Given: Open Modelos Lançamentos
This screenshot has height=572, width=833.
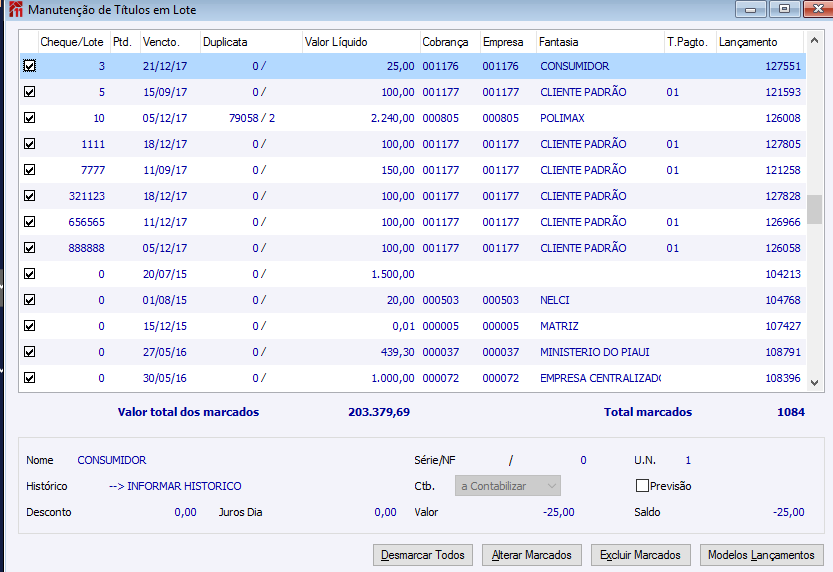Looking at the screenshot, I should [761, 555].
